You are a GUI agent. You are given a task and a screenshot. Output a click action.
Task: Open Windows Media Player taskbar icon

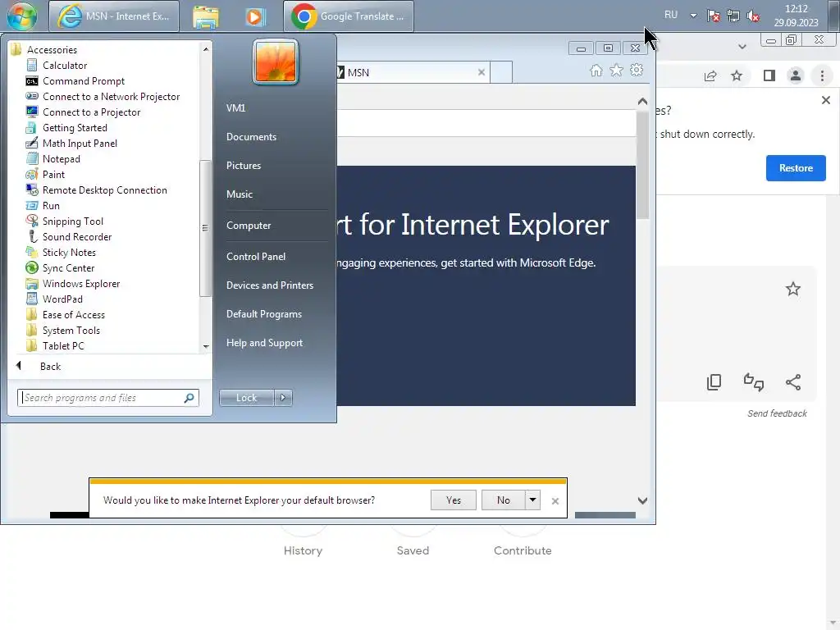pyautogui.click(x=255, y=16)
